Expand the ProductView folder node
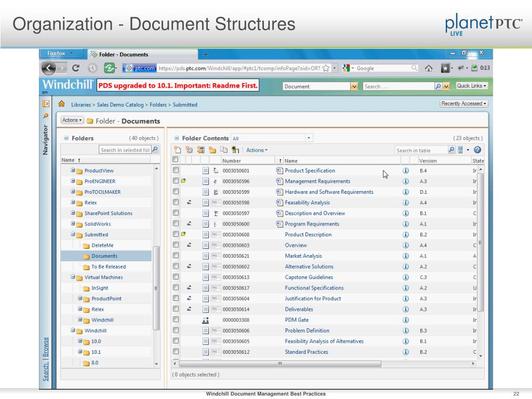 click(73, 170)
